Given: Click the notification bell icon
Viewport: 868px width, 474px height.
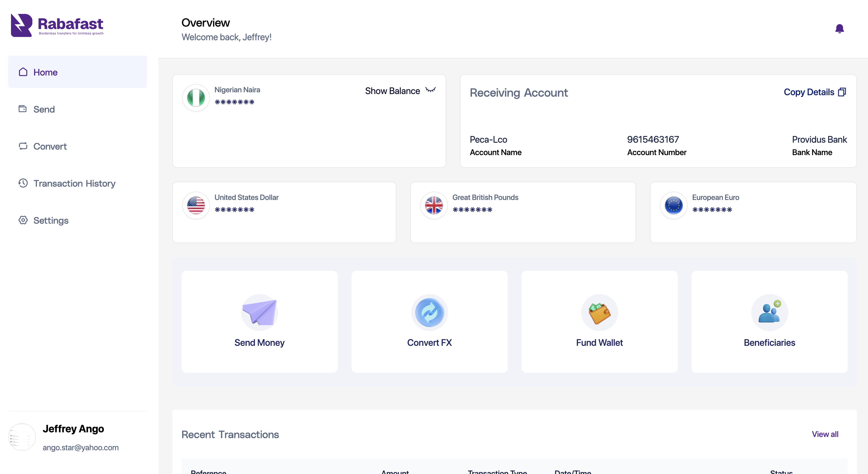Looking at the screenshot, I should tap(839, 29).
